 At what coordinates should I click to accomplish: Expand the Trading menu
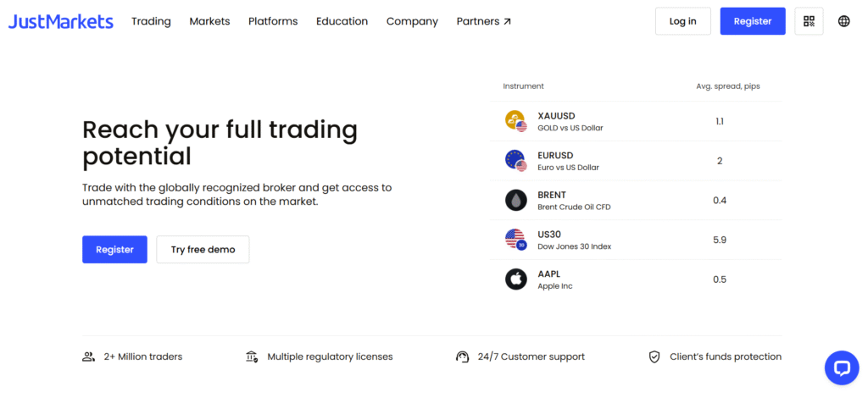(x=151, y=21)
